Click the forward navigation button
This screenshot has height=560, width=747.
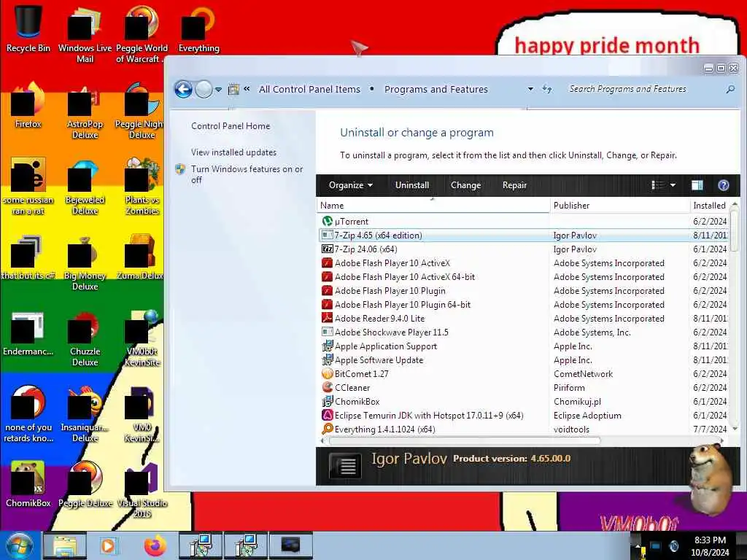204,89
